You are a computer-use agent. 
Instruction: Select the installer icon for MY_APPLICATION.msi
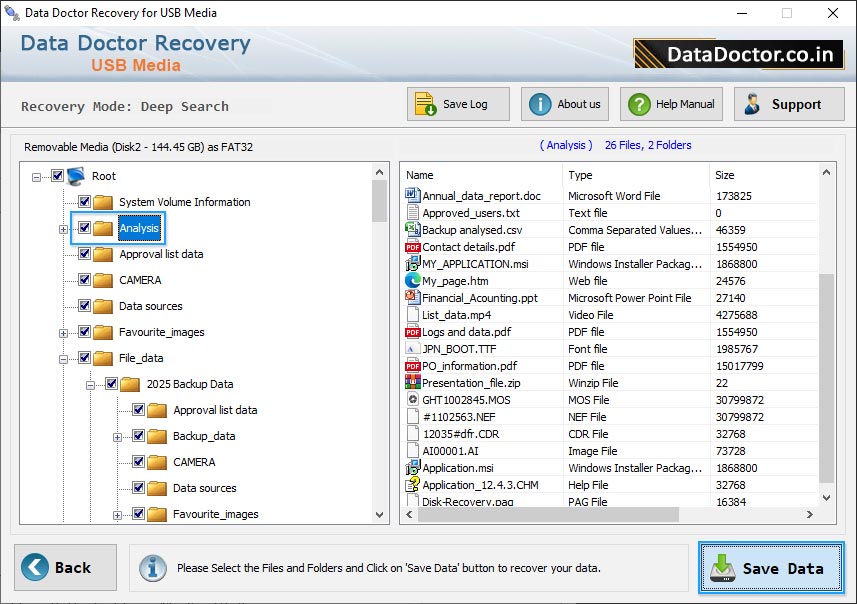[411, 264]
